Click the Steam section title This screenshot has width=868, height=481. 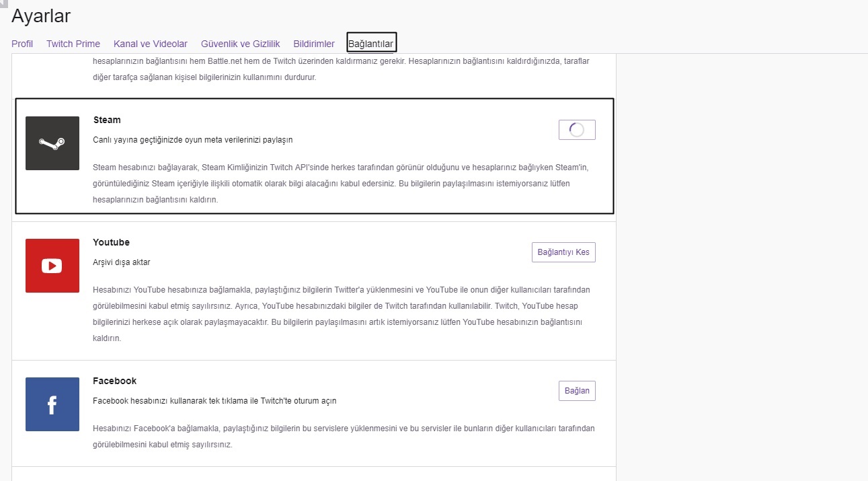click(x=107, y=120)
